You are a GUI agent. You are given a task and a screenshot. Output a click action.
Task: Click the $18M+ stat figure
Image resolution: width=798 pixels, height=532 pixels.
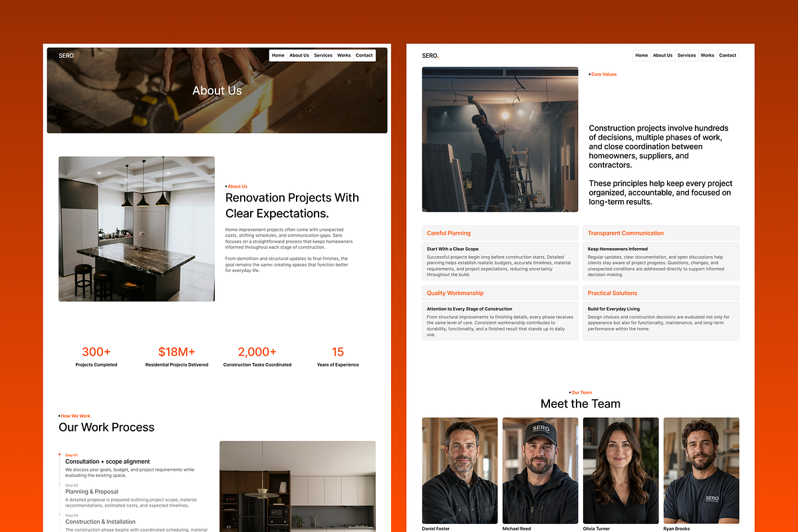177,352
